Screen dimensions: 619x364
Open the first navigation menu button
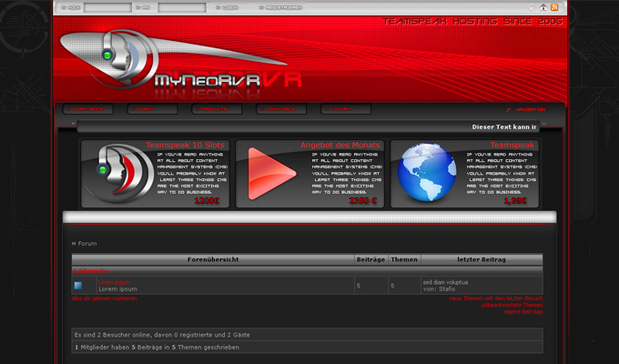(88, 109)
